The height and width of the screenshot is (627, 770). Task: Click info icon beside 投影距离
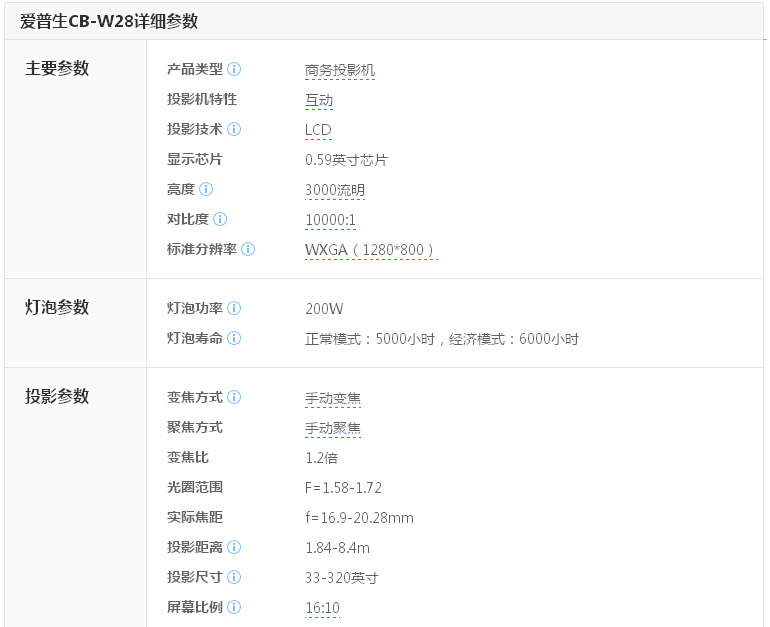click(x=234, y=547)
